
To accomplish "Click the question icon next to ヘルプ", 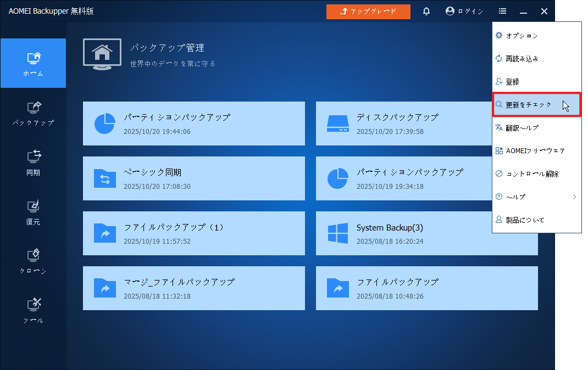I will click(499, 197).
